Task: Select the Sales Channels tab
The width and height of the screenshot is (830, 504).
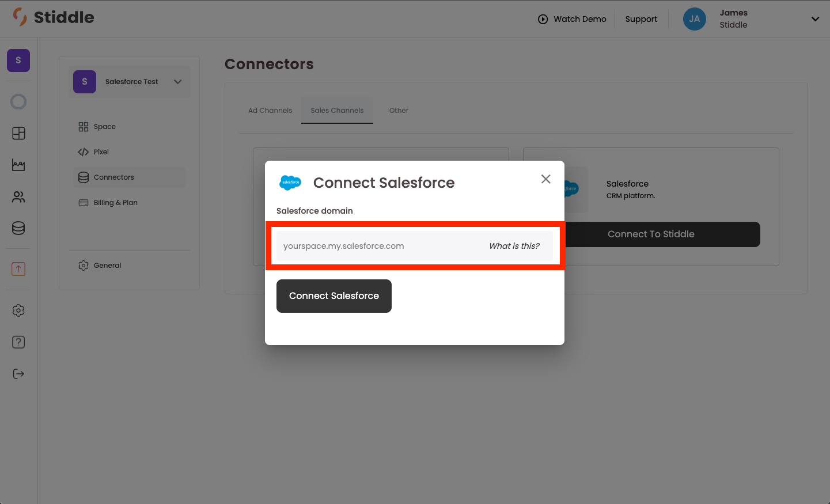Action: 337,111
